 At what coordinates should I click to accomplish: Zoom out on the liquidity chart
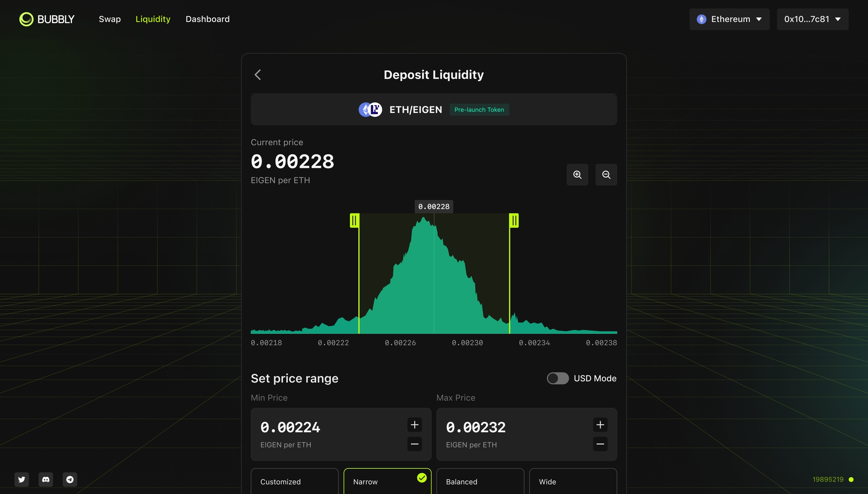[x=606, y=175]
